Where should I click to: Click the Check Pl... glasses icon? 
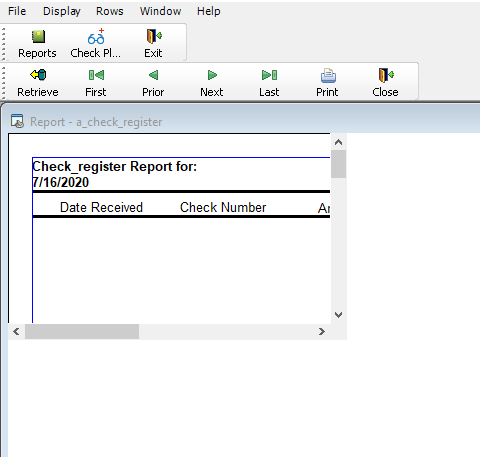(96, 37)
